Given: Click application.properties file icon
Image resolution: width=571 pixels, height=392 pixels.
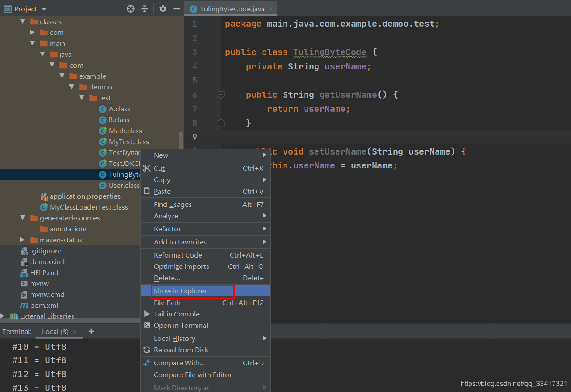Looking at the screenshot, I should 44,196.
